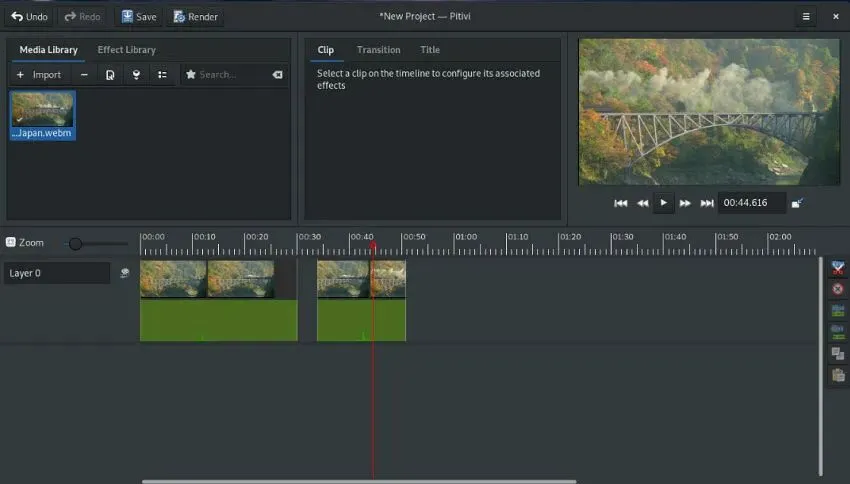
Task: Focus the media library Search field
Action: point(233,75)
